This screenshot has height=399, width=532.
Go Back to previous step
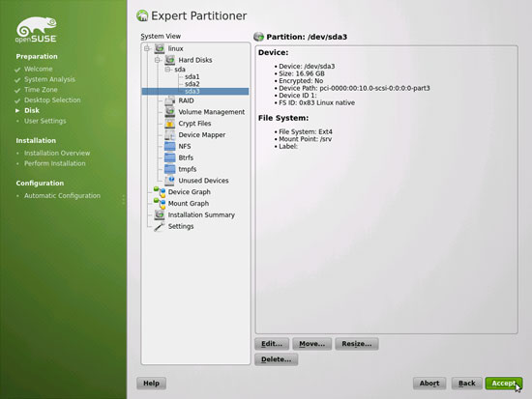point(467,384)
